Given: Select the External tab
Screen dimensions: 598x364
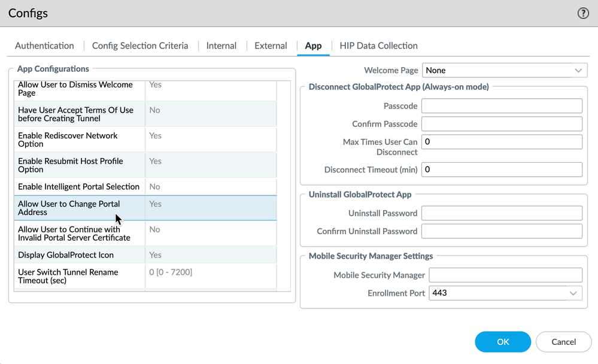Looking at the screenshot, I should (271, 45).
